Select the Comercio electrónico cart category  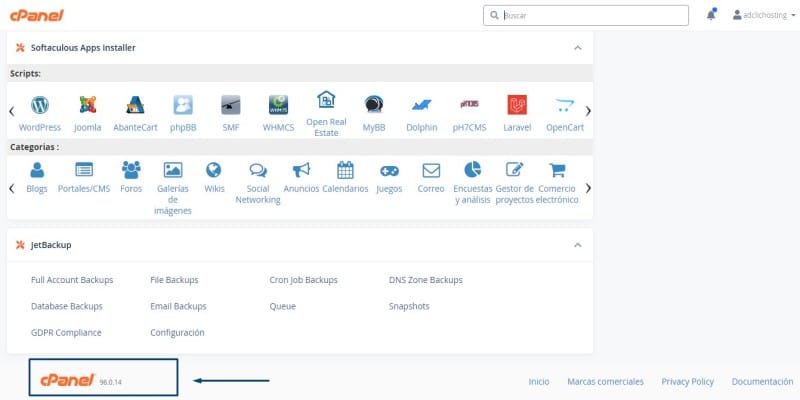pyautogui.click(x=557, y=170)
